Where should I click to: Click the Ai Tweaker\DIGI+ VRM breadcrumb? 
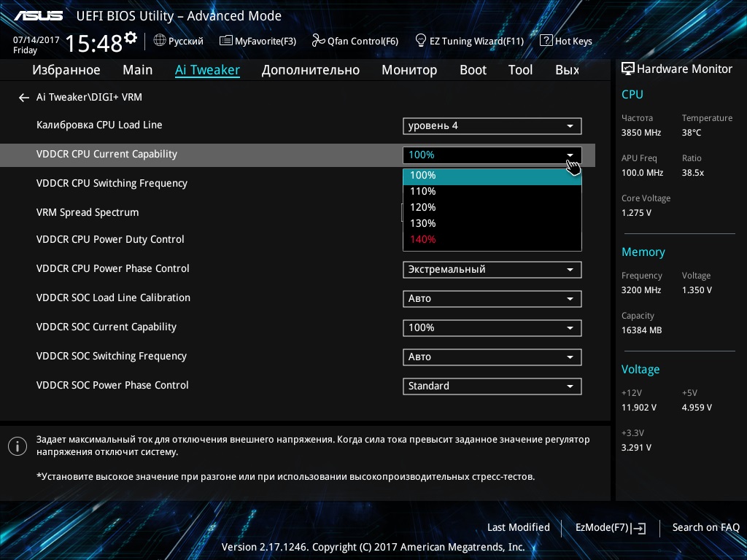coord(89,97)
